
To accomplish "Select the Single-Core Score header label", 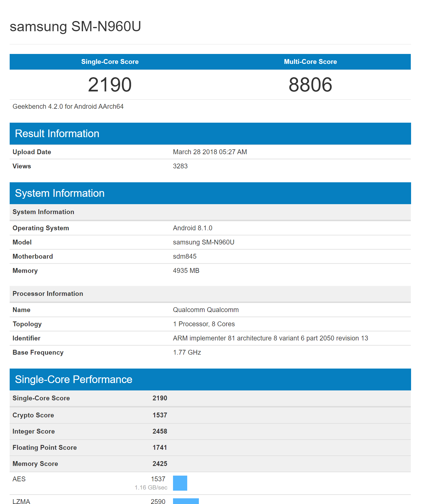I will pos(110,62).
